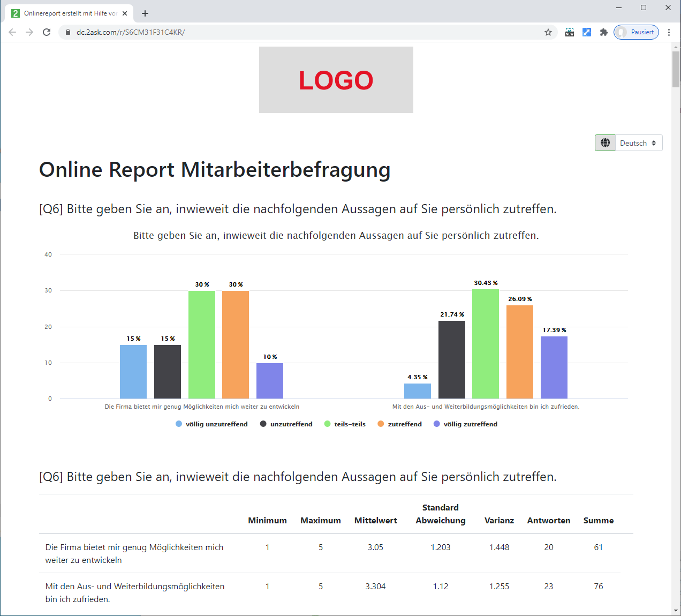The height and width of the screenshot is (616, 681).
Task: Minimize the Chrome window
Action: point(619,7)
